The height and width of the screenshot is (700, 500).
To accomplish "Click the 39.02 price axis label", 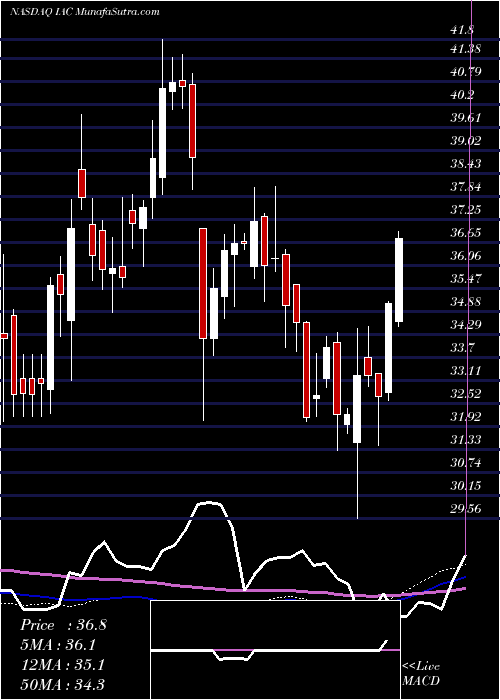I will coord(466,141).
